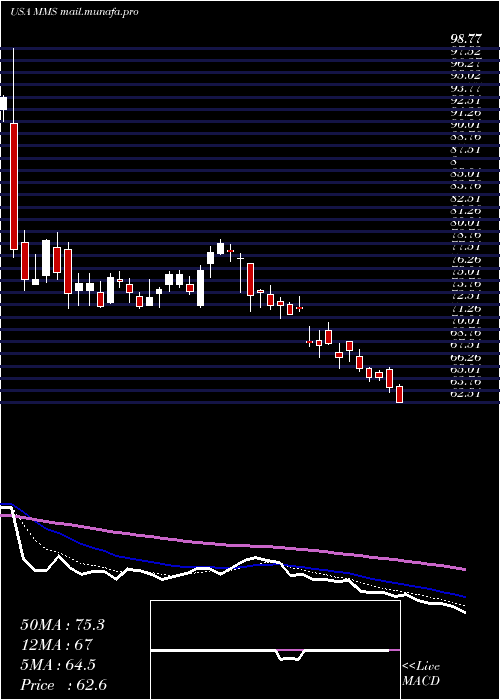
Task: Click the first white candlestick at far left
Action: point(4,104)
